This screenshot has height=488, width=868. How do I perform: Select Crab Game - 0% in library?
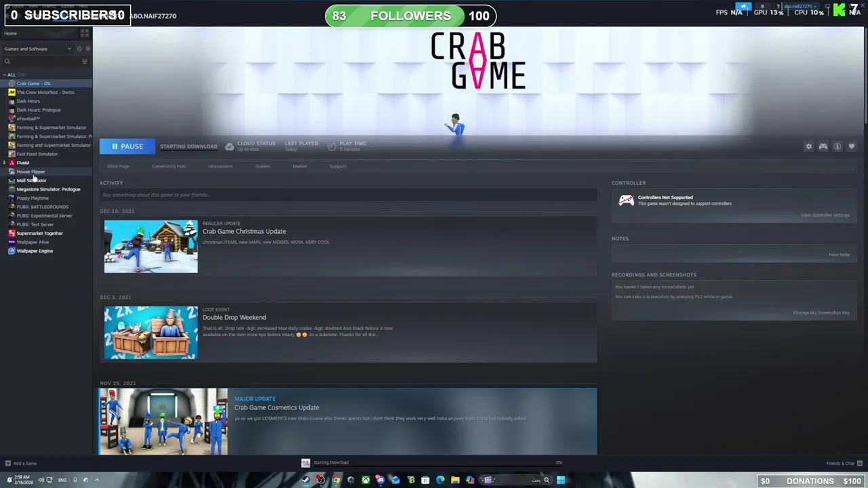pos(46,83)
